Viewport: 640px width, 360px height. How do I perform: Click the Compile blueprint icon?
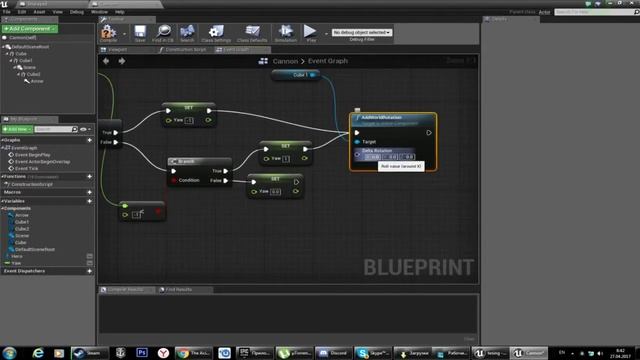pos(108,31)
